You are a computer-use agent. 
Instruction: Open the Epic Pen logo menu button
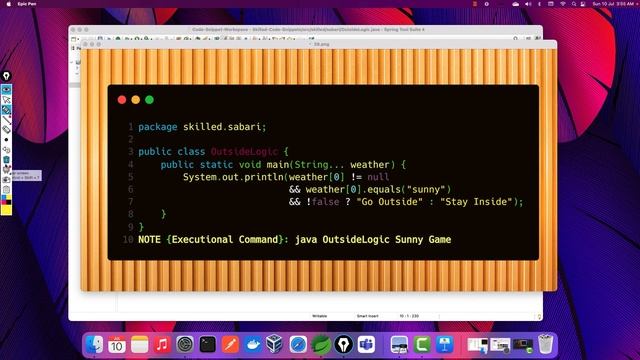[x=6, y=76]
